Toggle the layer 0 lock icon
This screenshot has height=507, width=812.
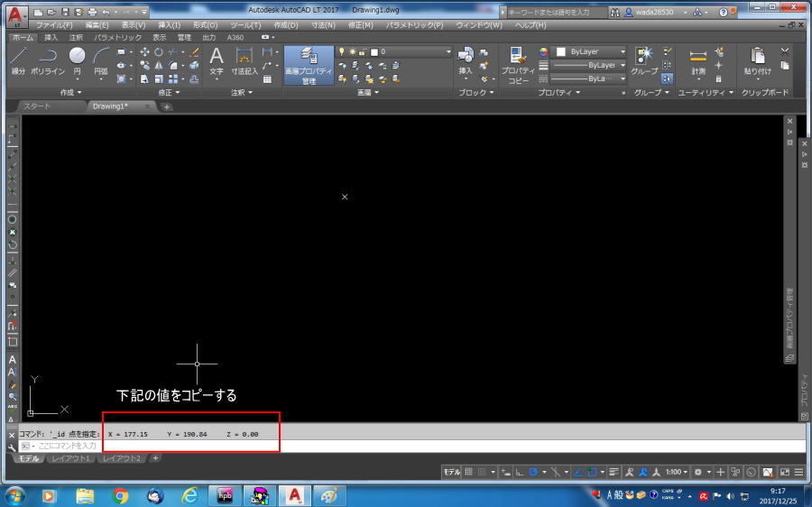pos(363,51)
